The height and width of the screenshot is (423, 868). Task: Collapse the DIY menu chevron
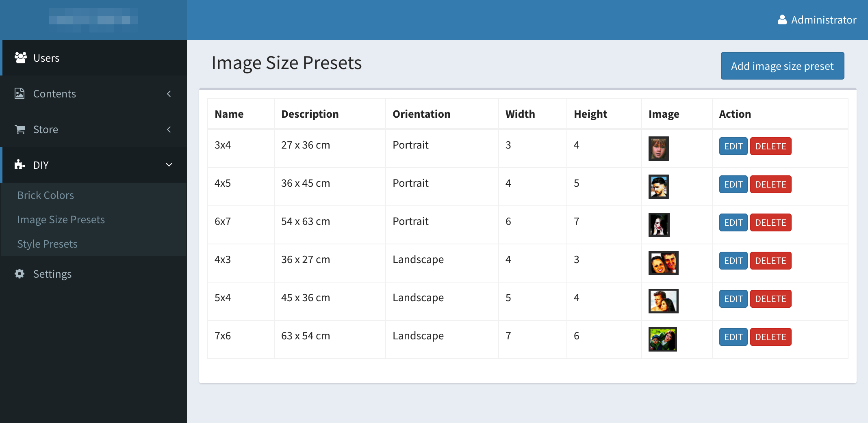point(169,165)
